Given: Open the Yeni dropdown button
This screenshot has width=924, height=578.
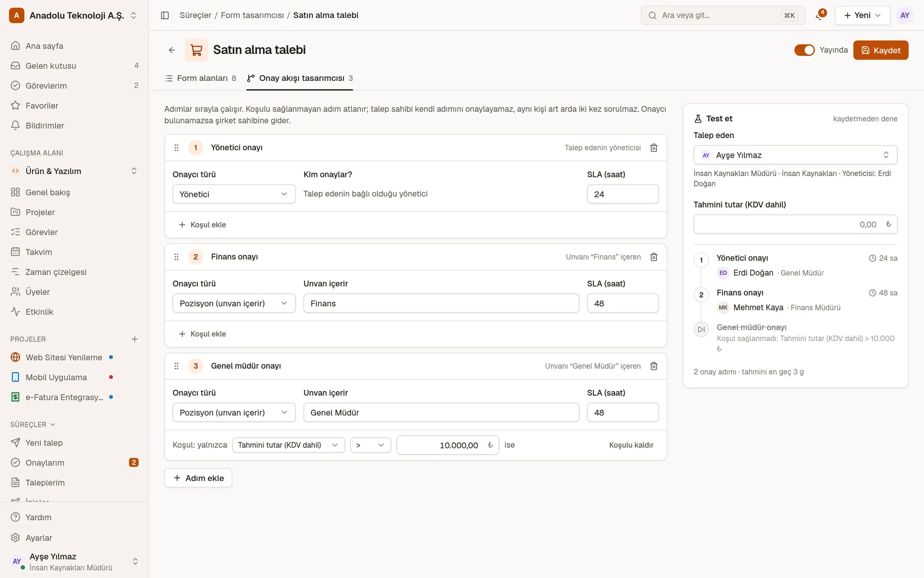Looking at the screenshot, I should (862, 15).
